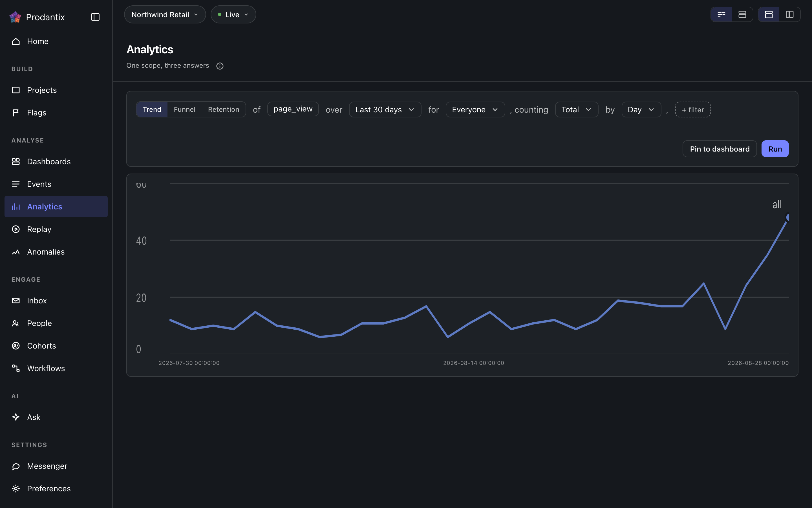The height and width of the screenshot is (508, 812).
Task: Open the Last 30 days range dropdown
Action: tap(385, 110)
